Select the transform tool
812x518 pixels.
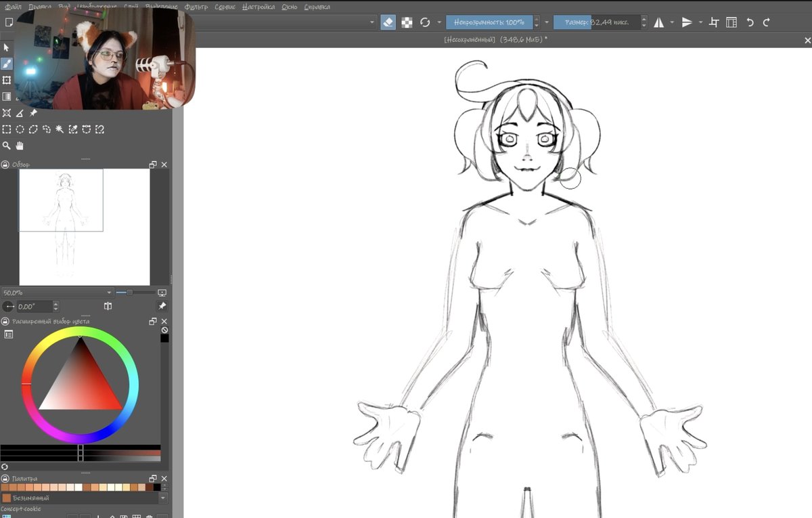[7, 80]
